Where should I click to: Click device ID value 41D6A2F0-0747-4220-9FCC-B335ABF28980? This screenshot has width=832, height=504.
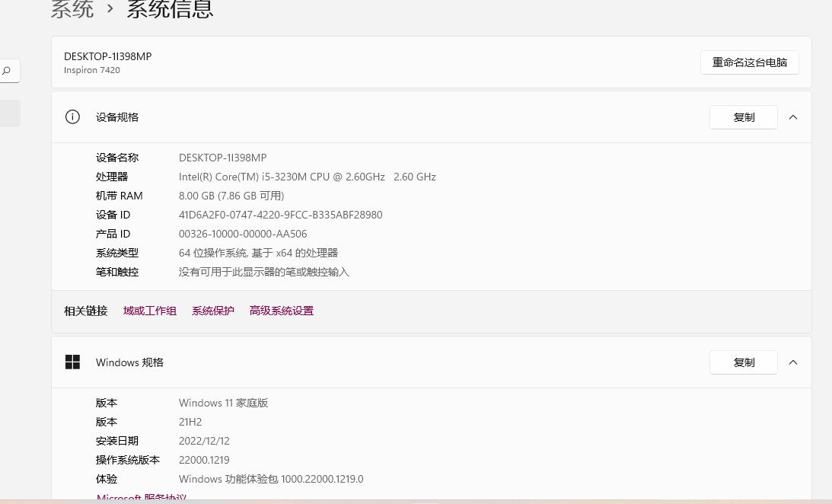point(280,215)
